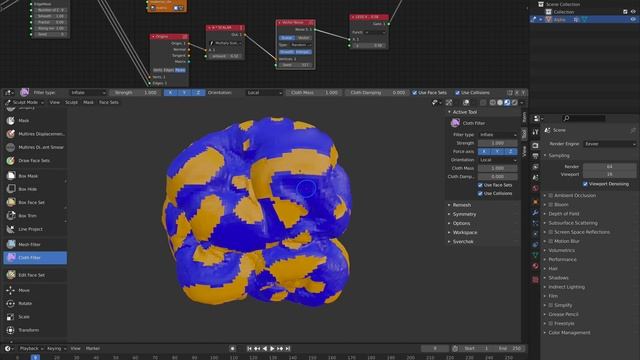Select the Line Project tool
Viewport: 640px width, 360px height.
(x=35, y=229)
